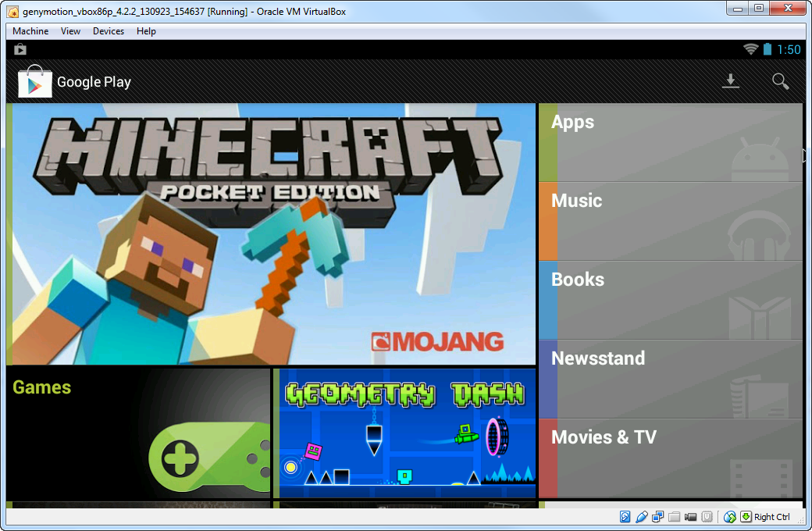812x531 pixels.
Task: Click the green arrow keyboard capture icon
Action: [x=746, y=516]
